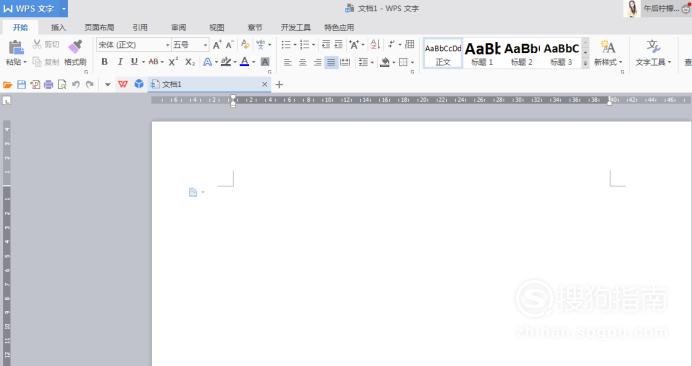Click the red WPS home icon
The height and width of the screenshot is (366, 692).
(123, 84)
